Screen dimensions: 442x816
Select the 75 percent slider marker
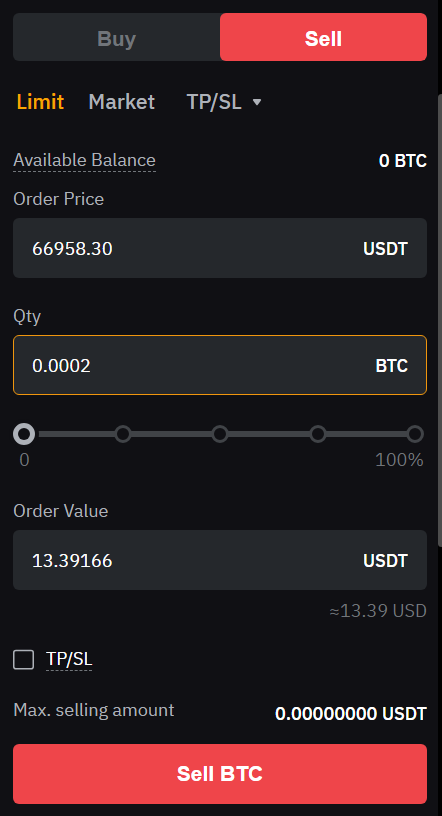pyautogui.click(x=318, y=434)
